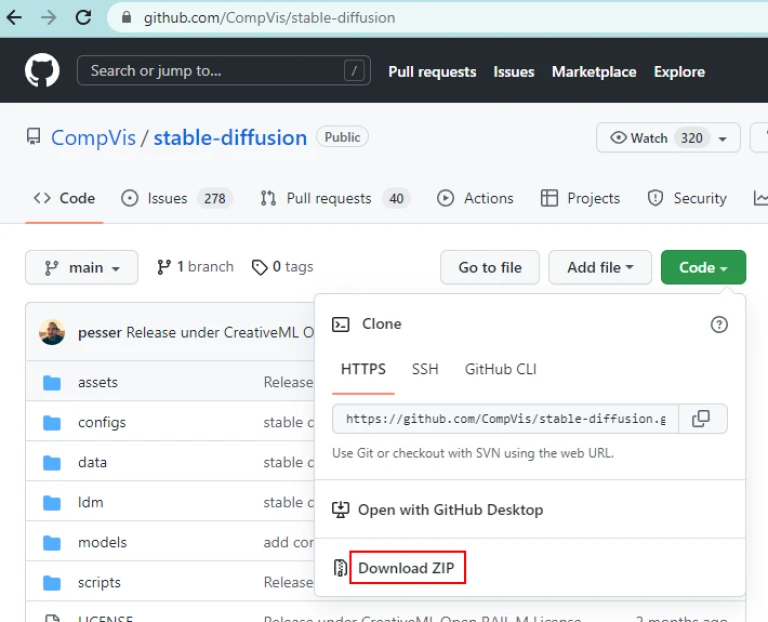Click the ldm folder icon
Screen dimensions: 768x622
(51, 503)
